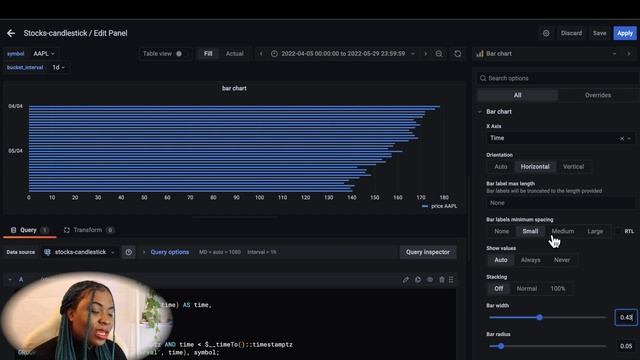640x360 pixels.
Task: Click the stocks-candlestick data source icon
Action: click(47, 252)
